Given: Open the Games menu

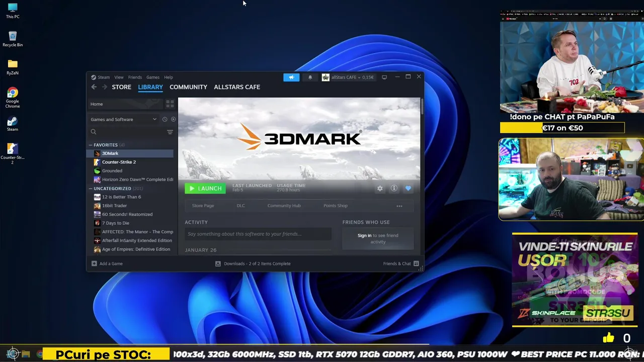Looking at the screenshot, I should pos(153,77).
